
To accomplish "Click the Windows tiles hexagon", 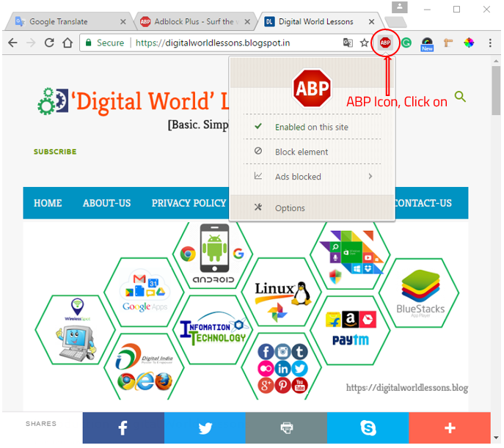I will coord(351,255).
